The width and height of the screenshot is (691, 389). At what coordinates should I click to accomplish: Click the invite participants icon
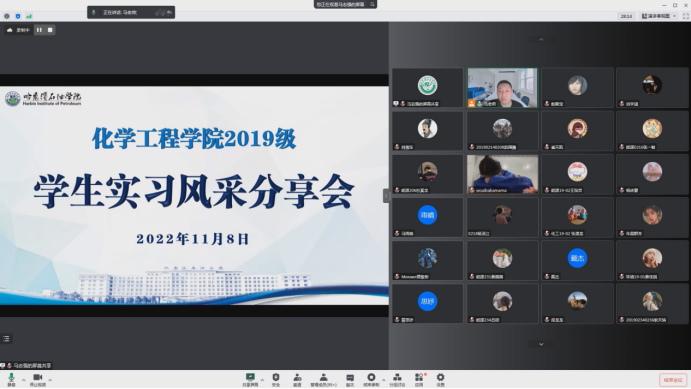297,379
